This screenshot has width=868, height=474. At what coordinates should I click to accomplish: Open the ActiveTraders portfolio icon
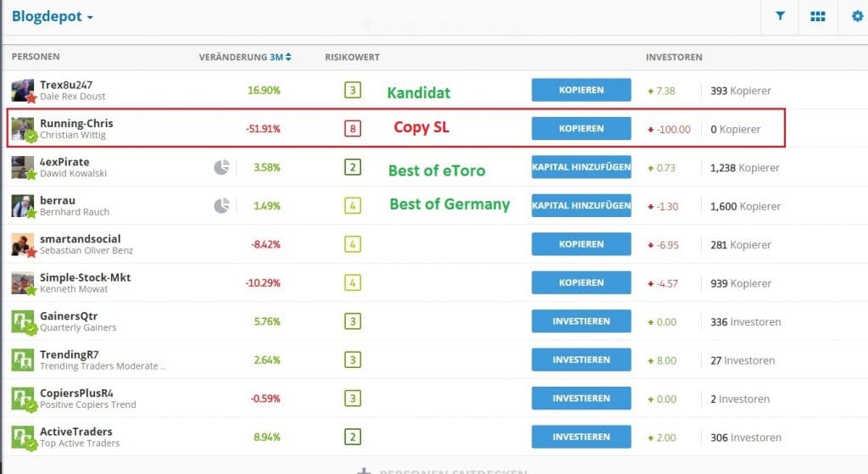23,437
